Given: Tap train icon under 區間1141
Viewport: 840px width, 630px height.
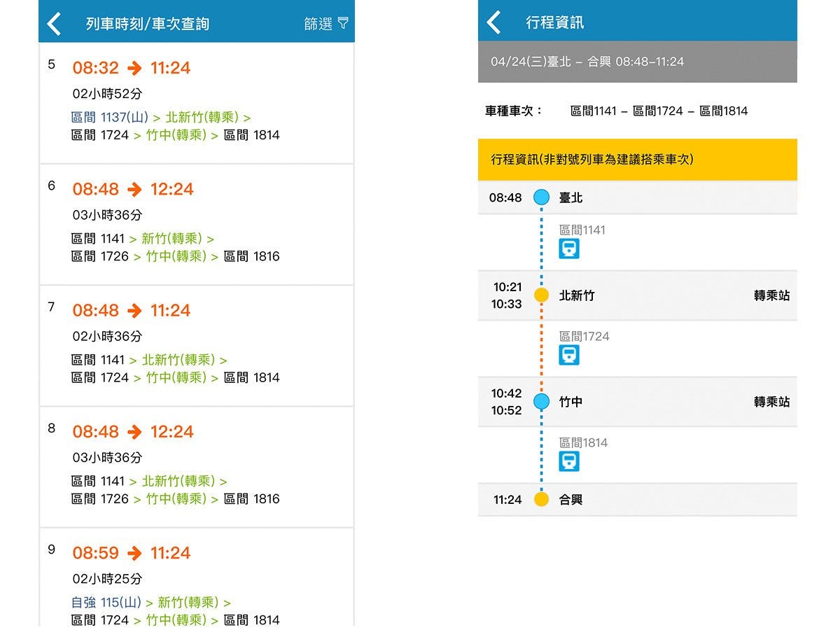Looking at the screenshot, I should coord(569,248).
